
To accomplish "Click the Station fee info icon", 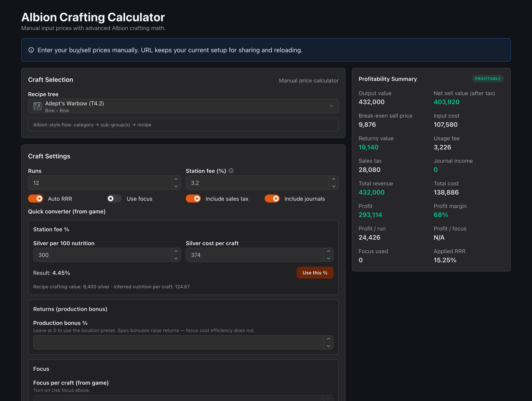I will tap(231, 171).
